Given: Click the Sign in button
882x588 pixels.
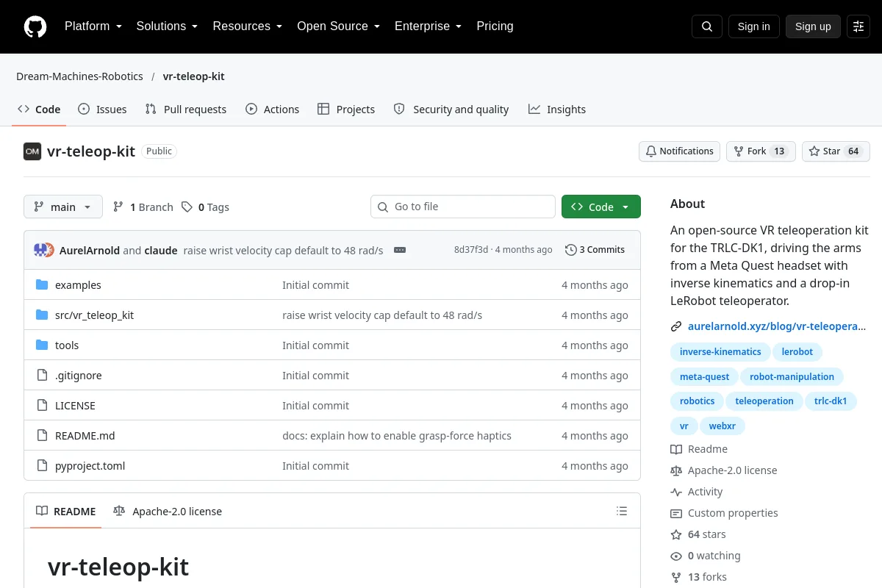Looking at the screenshot, I should pyautogui.click(x=753, y=26).
